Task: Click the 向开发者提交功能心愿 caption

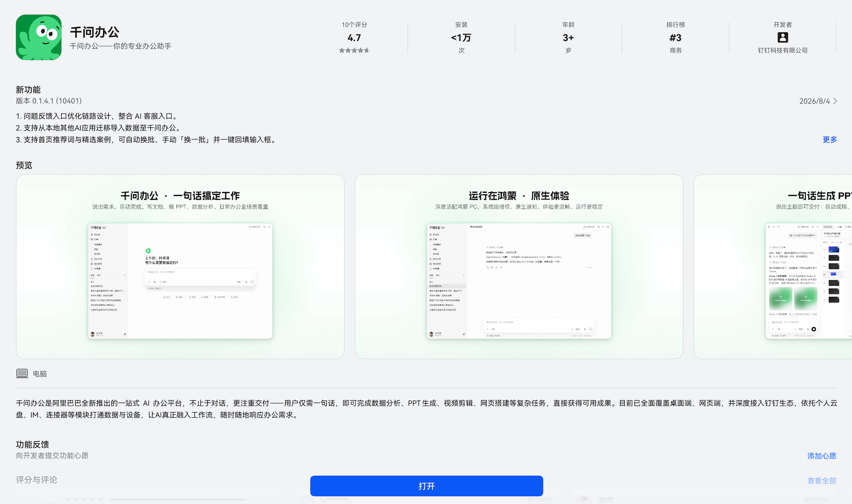Action: (52, 455)
